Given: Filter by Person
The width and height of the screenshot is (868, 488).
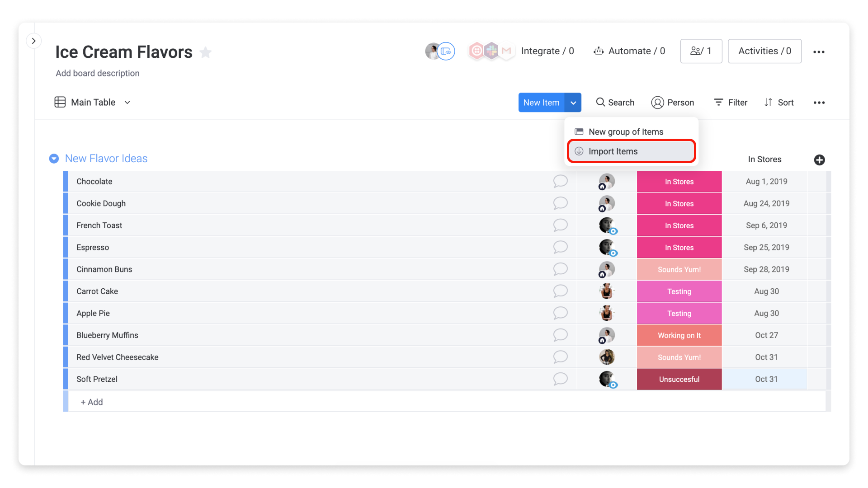Looking at the screenshot, I should coord(672,103).
